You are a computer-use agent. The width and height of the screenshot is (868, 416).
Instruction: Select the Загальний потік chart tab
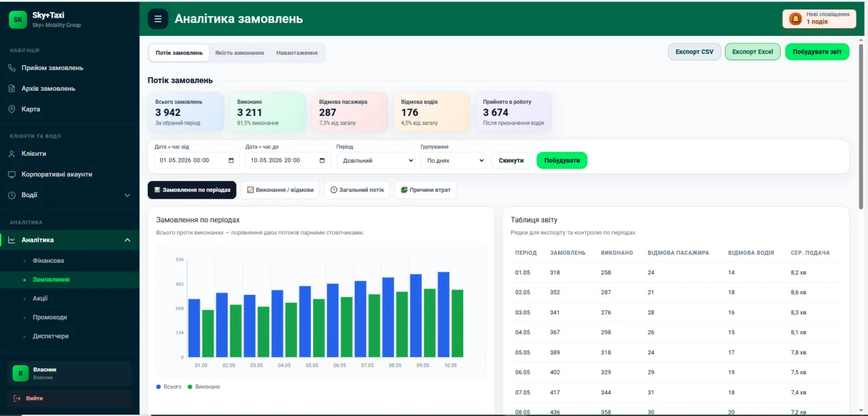point(357,190)
